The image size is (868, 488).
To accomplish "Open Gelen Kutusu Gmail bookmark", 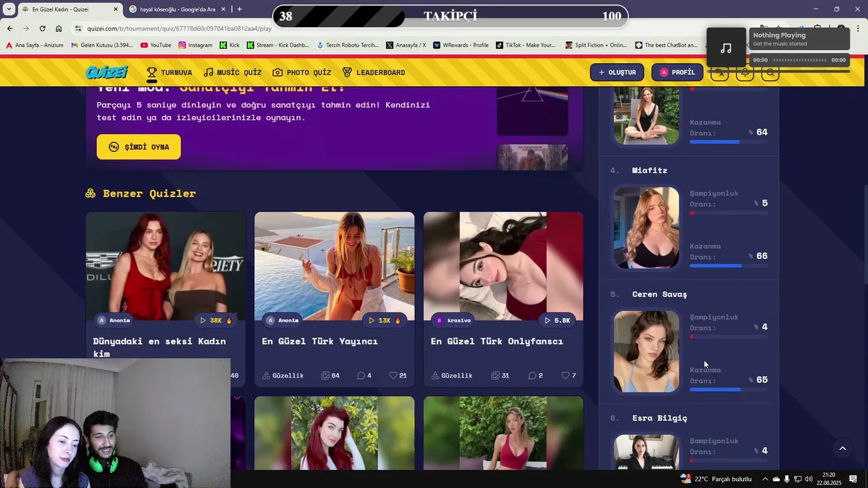I will click(x=102, y=45).
